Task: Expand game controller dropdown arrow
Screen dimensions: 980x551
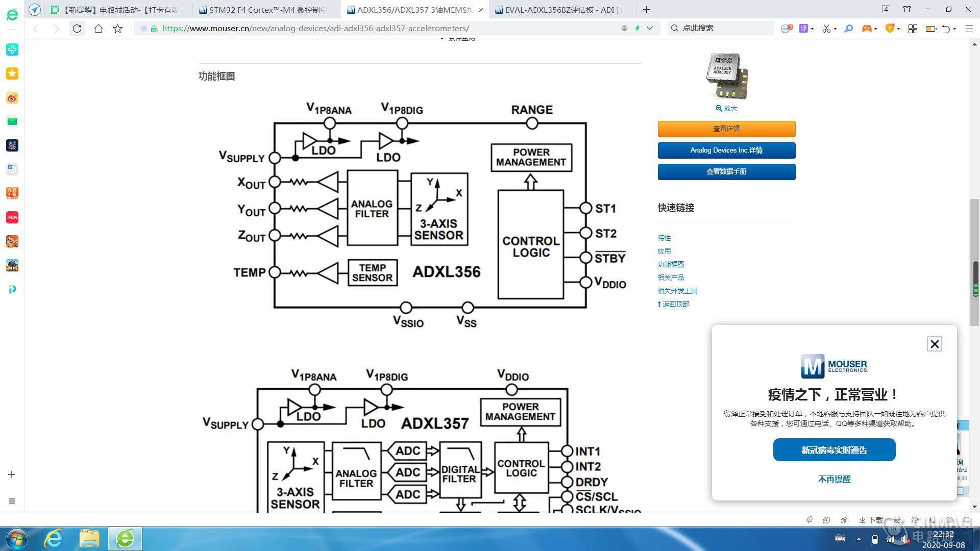Action: point(875,29)
